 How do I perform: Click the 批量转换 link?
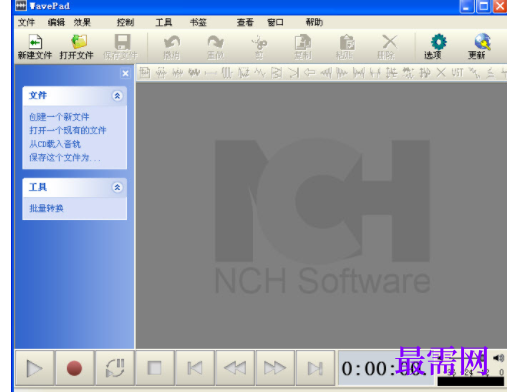point(46,208)
